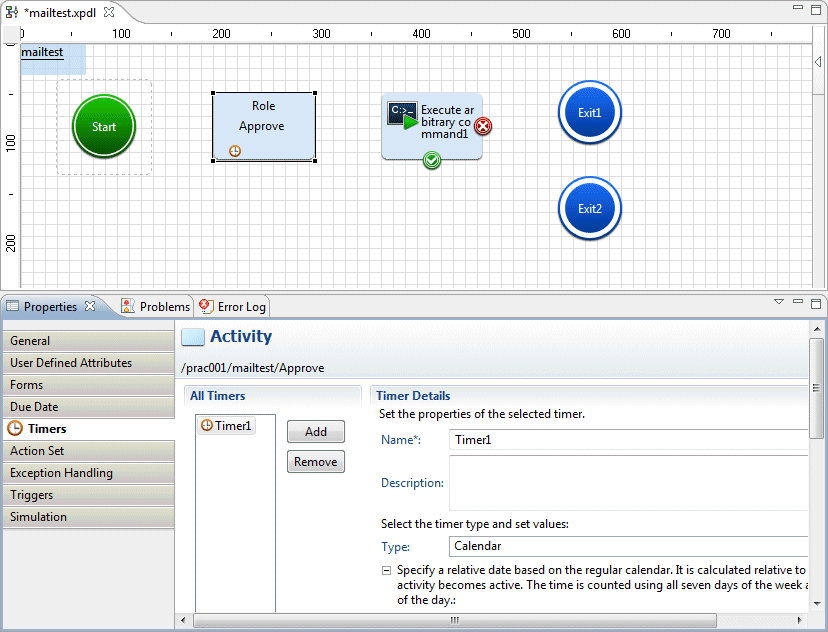Select the Timers section
828x632 pixels.
pos(89,429)
